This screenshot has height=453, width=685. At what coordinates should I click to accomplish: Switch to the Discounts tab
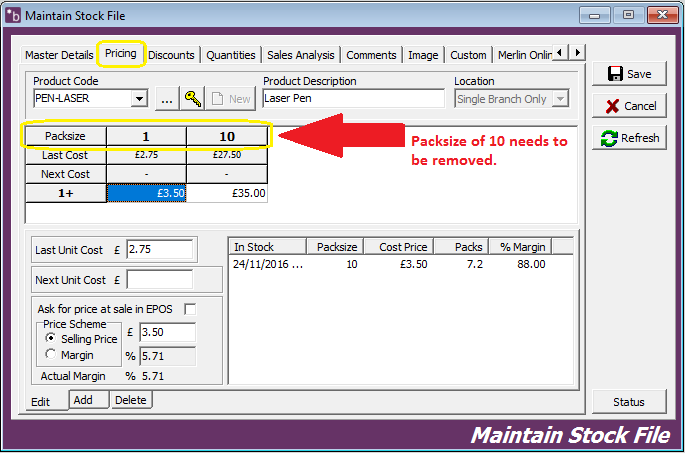tap(171, 55)
